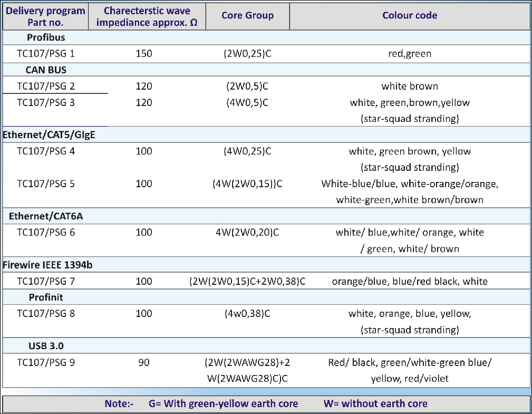Click impedance value 90
Image resolution: width=532 pixels, height=414 pixels.
pyautogui.click(x=144, y=362)
